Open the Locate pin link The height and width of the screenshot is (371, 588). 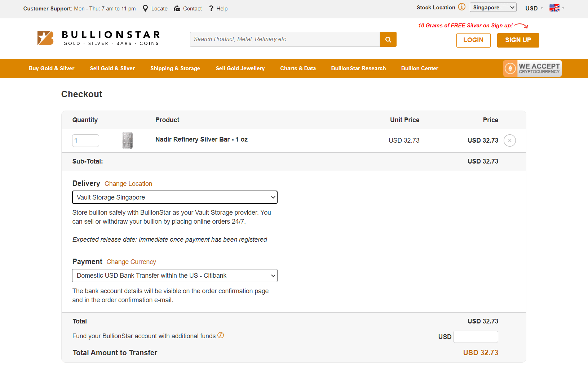[x=155, y=8]
